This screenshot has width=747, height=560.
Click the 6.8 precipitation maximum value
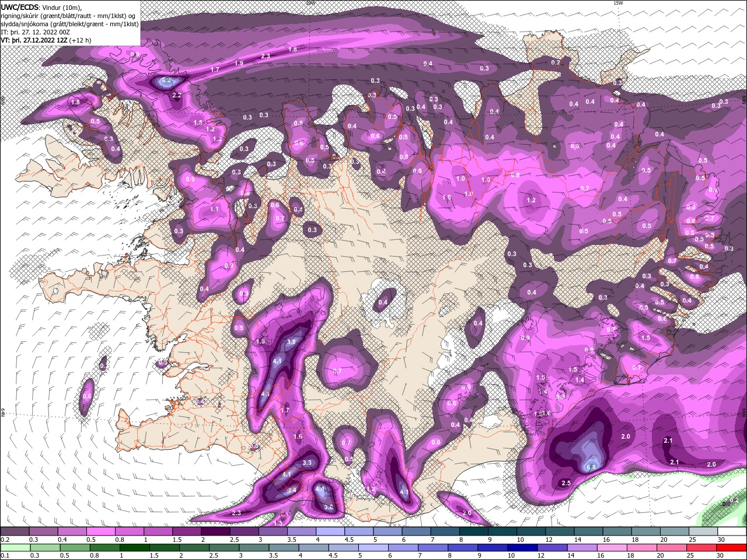click(x=591, y=467)
